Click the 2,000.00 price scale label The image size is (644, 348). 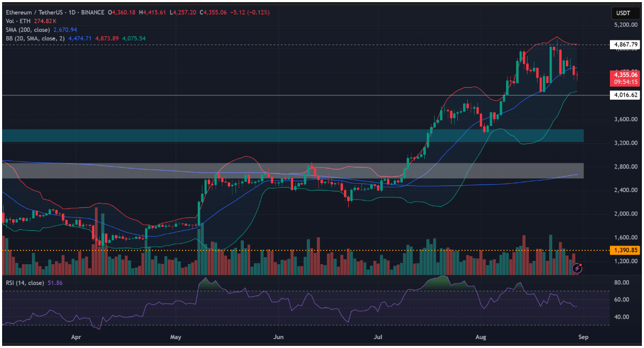(x=625, y=214)
